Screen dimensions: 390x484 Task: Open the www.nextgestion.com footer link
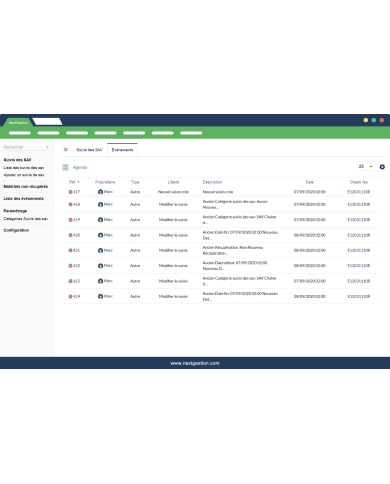pyautogui.click(x=195, y=363)
